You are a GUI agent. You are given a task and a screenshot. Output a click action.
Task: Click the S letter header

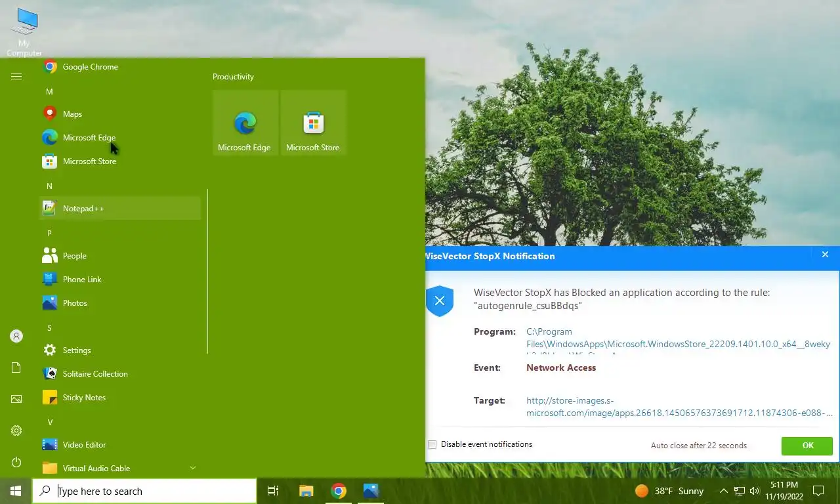point(49,328)
